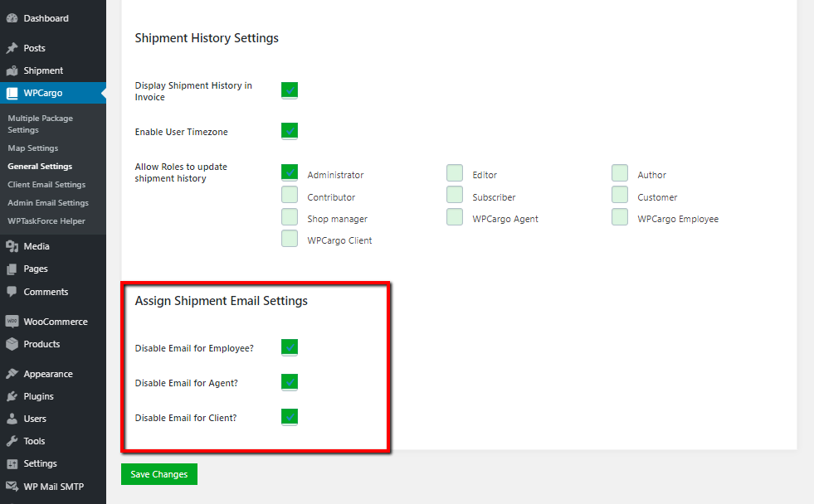Click the Save Changes button

[x=159, y=474]
